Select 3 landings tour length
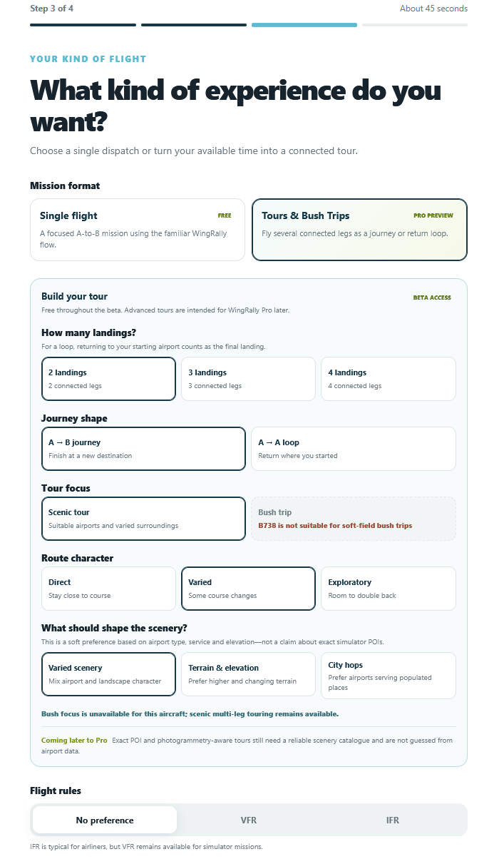This screenshot has height=859, width=504. [x=248, y=379]
